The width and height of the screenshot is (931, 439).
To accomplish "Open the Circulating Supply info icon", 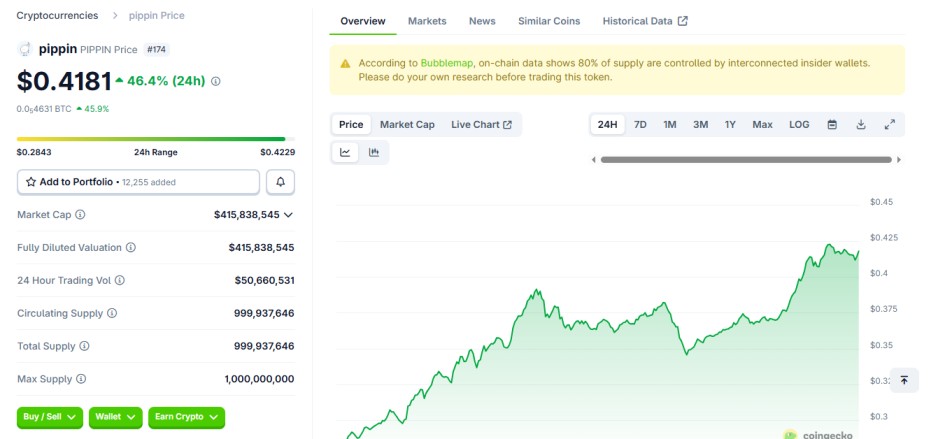I will coord(112,313).
